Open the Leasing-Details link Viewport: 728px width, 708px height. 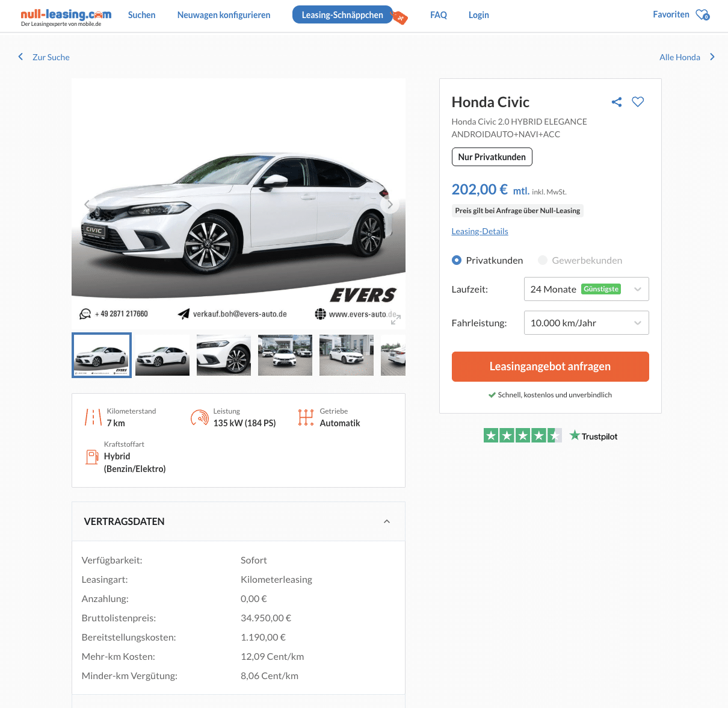point(480,231)
